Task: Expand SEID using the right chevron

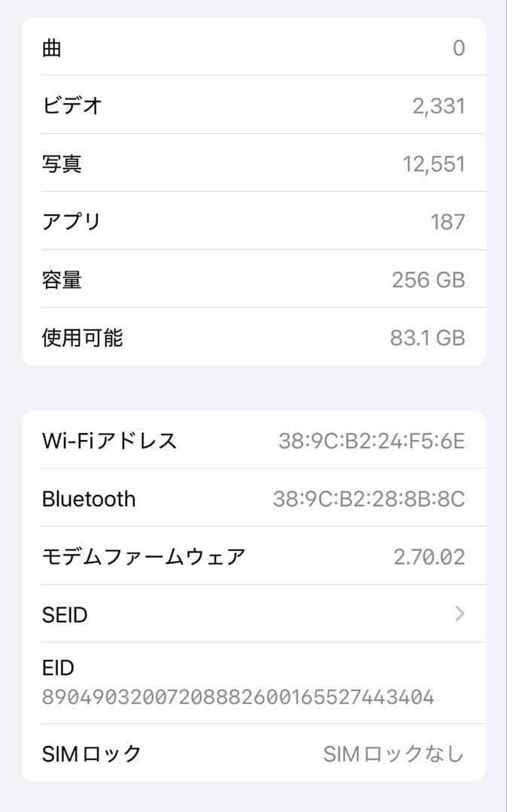Action: click(460, 614)
